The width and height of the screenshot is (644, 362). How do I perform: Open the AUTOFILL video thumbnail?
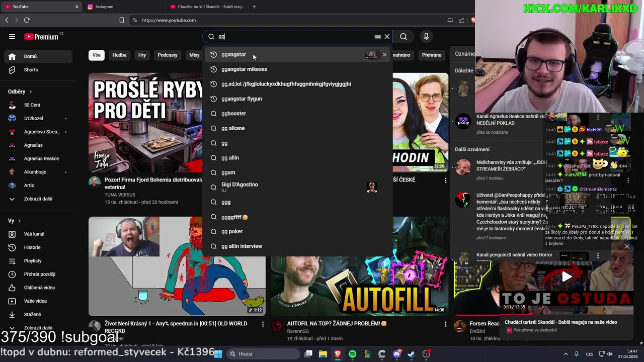point(359,286)
